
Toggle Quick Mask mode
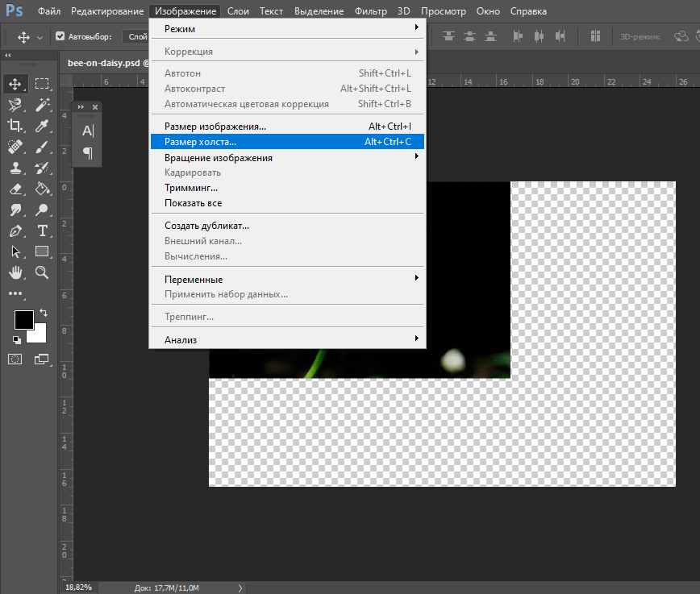click(x=15, y=359)
